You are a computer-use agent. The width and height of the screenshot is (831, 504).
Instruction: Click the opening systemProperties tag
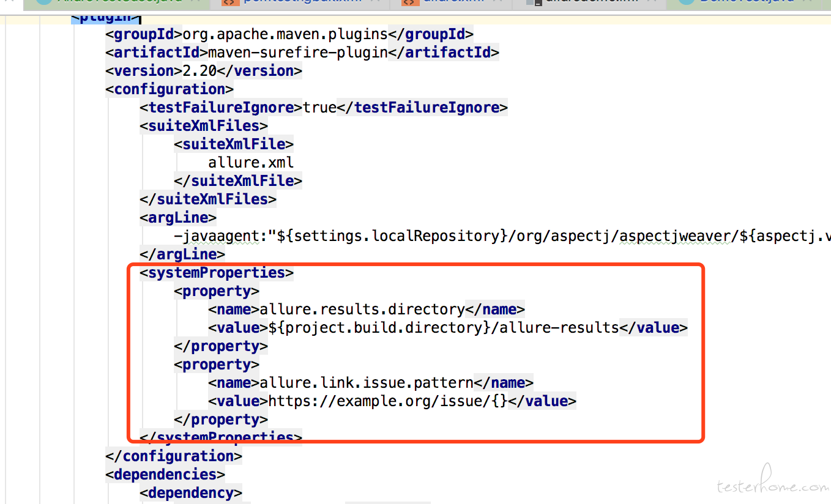click(217, 272)
